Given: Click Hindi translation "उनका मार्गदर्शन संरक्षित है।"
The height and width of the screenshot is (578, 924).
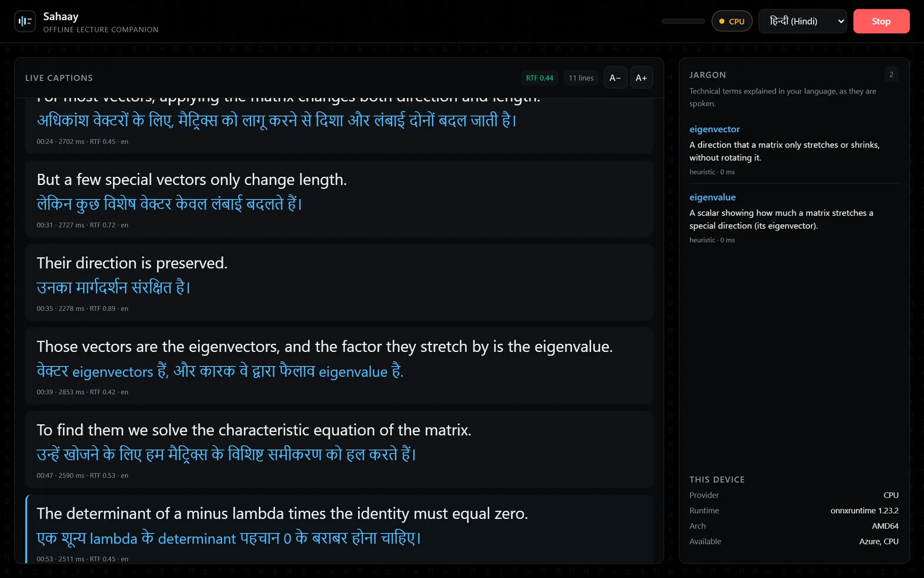Looking at the screenshot, I should [114, 287].
